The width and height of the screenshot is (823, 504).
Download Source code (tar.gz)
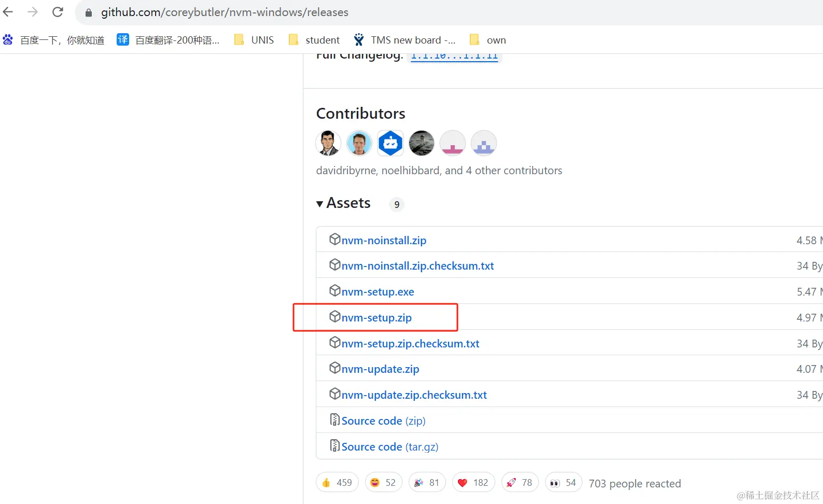390,447
